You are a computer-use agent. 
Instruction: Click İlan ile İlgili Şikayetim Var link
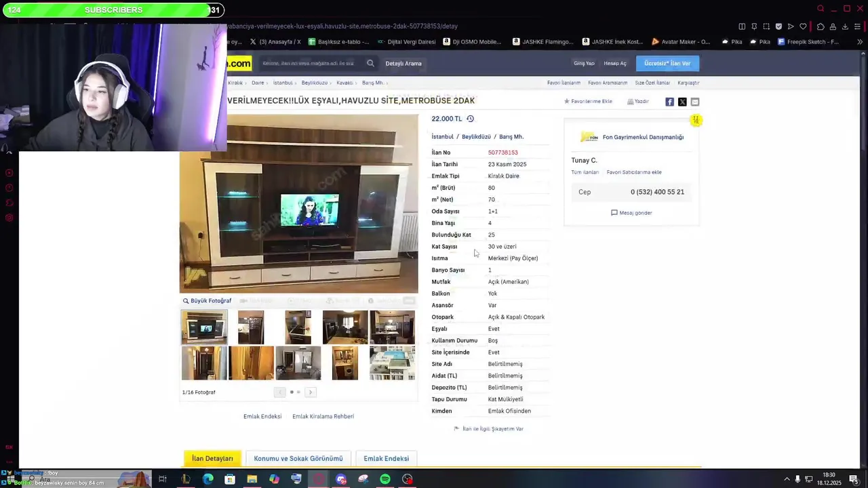[489, 429]
